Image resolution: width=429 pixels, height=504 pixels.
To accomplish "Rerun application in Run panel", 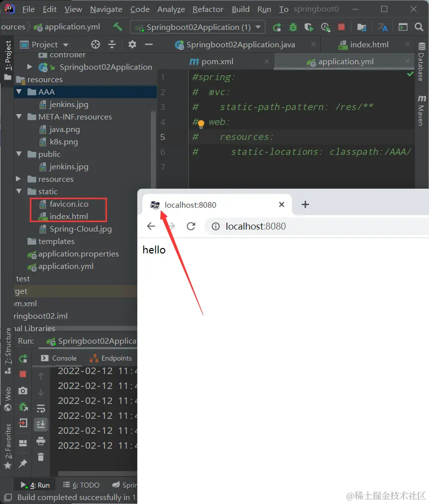I will [x=23, y=359].
